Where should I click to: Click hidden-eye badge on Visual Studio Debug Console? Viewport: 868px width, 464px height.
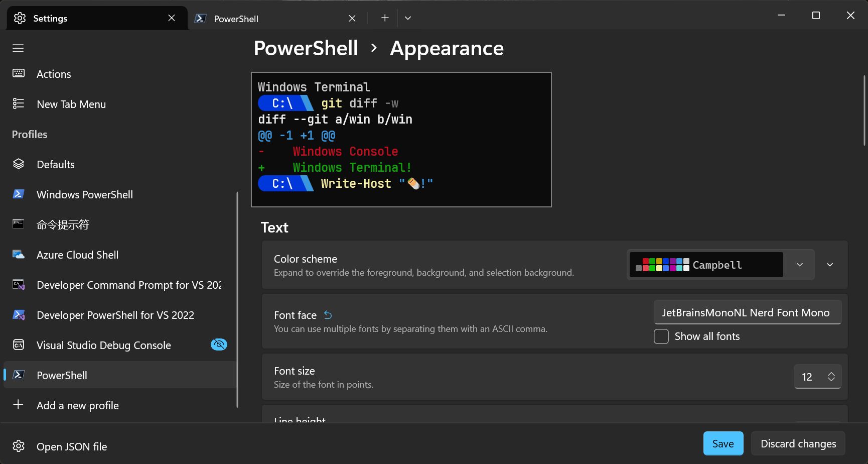(x=219, y=344)
